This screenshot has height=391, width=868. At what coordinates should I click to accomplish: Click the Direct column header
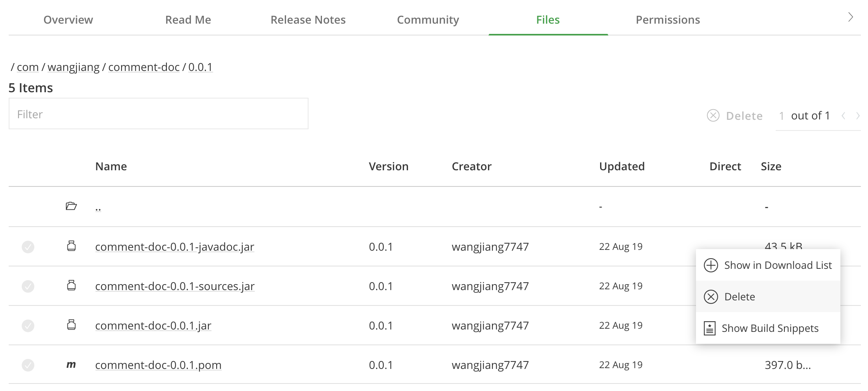725,166
